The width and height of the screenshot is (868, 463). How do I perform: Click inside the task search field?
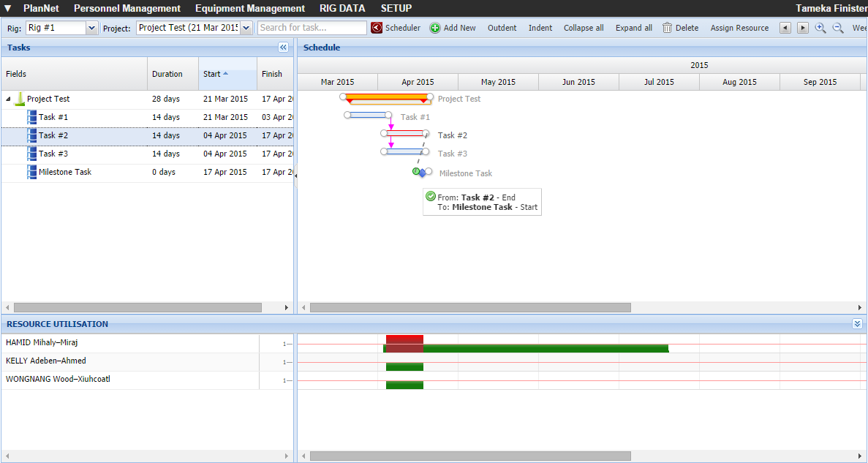pos(311,27)
